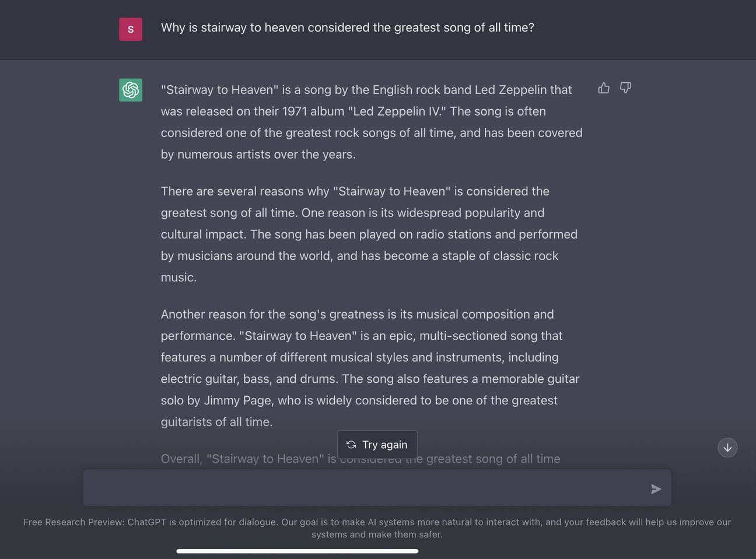Click the "Jimmy Page" name in response
This screenshot has height=559, width=756.
click(246, 401)
